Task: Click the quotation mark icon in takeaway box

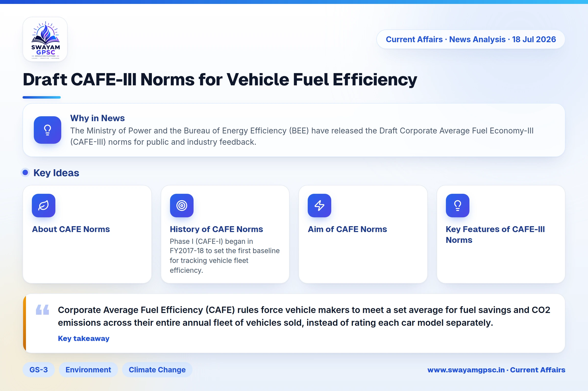Action: (42, 310)
